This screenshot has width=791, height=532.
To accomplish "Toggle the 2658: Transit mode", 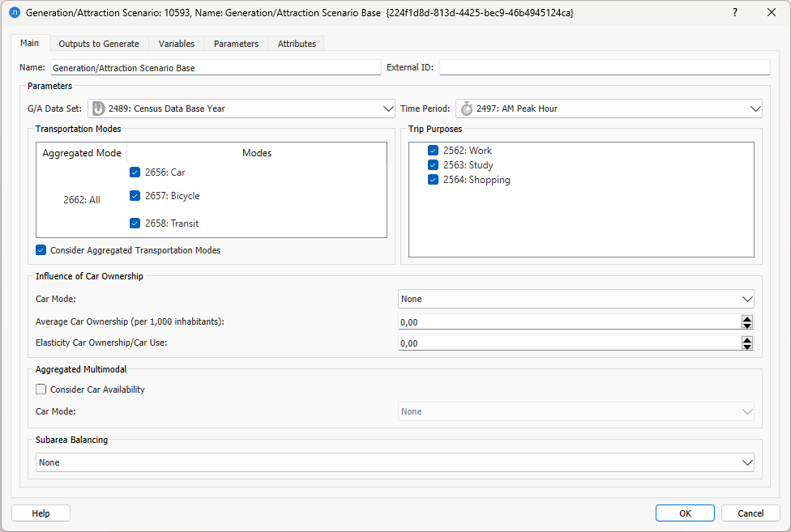I will pyautogui.click(x=135, y=223).
